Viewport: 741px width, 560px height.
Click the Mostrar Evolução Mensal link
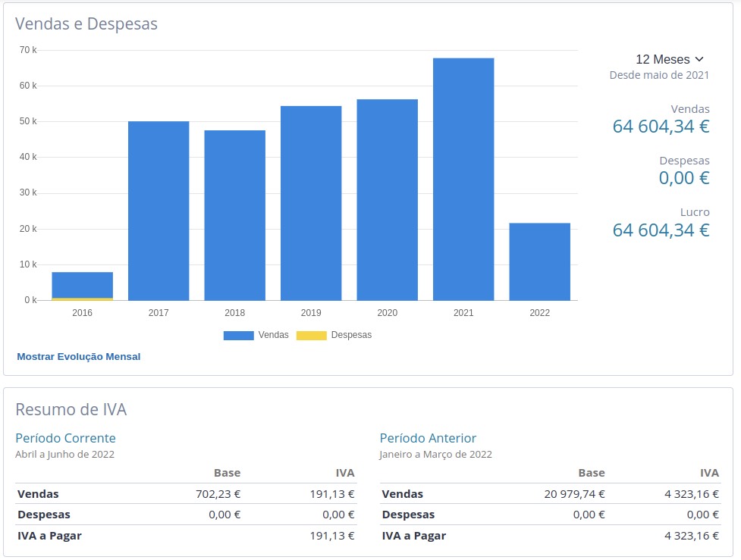point(78,356)
